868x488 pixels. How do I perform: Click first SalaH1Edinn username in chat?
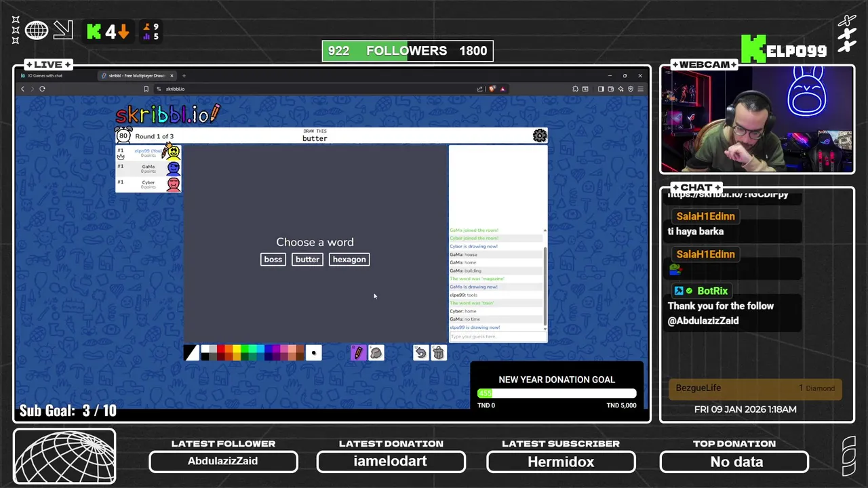click(x=705, y=216)
